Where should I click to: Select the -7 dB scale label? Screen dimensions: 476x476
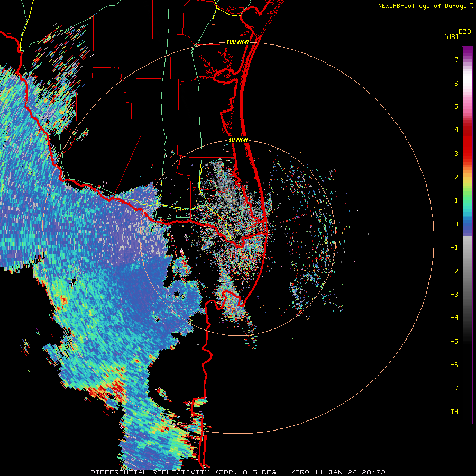tap(454, 388)
